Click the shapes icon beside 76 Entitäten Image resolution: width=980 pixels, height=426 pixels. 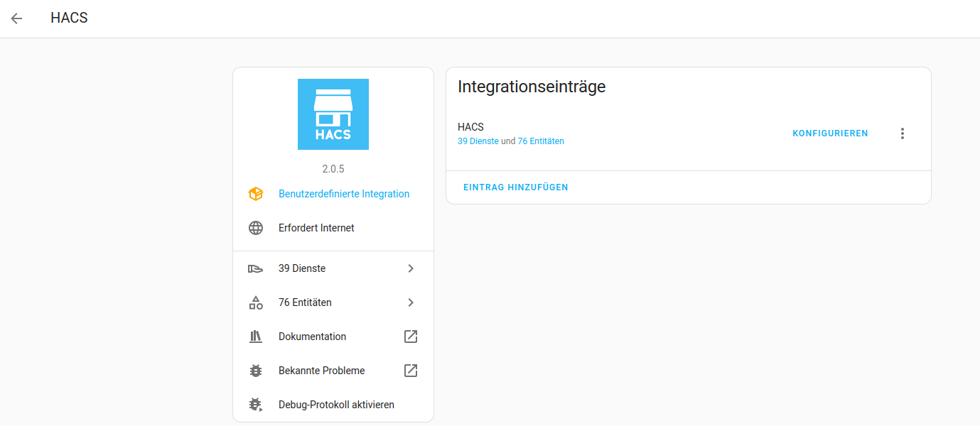click(256, 302)
